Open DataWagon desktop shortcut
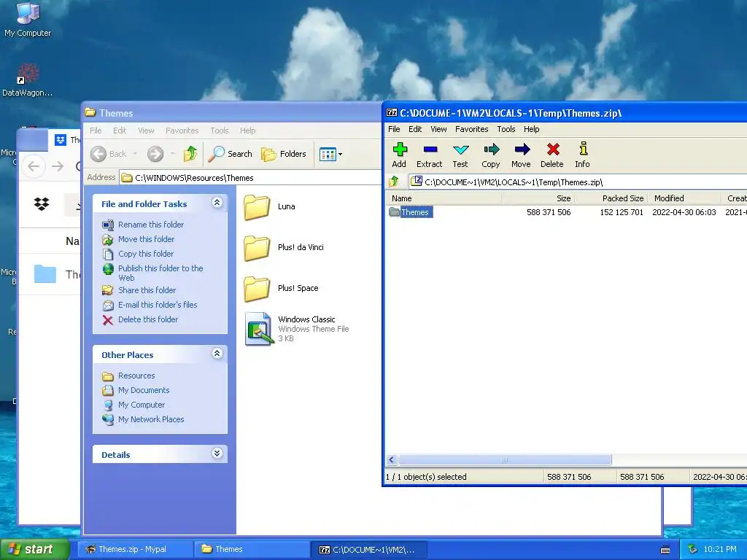The width and height of the screenshot is (747, 560). tap(28, 80)
